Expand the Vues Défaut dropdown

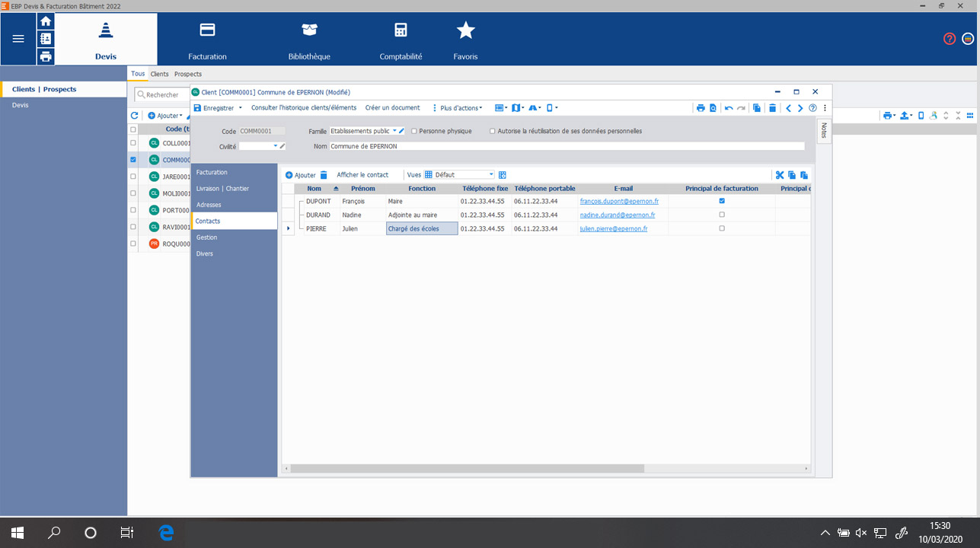(x=491, y=175)
